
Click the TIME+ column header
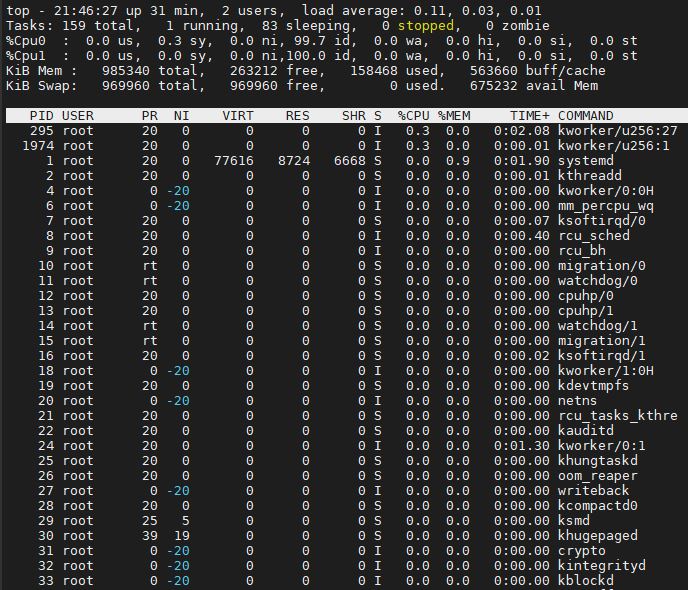530,116
